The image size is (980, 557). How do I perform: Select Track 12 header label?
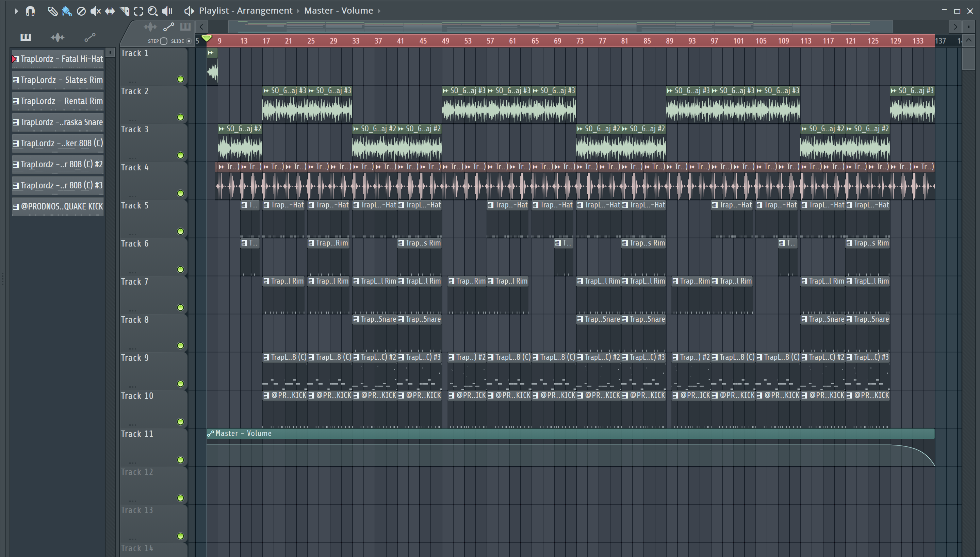point(137,472)
